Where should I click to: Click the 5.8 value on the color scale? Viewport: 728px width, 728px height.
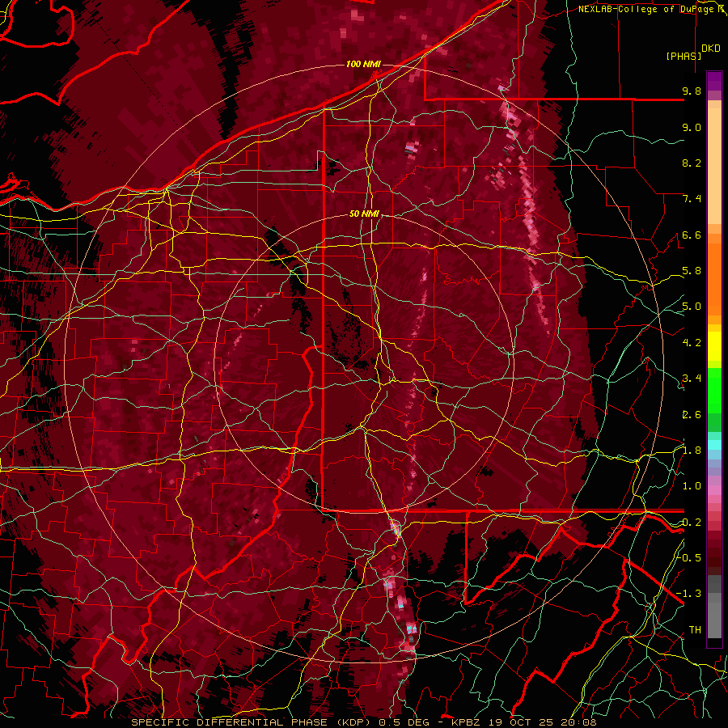[x=692, y=271]
